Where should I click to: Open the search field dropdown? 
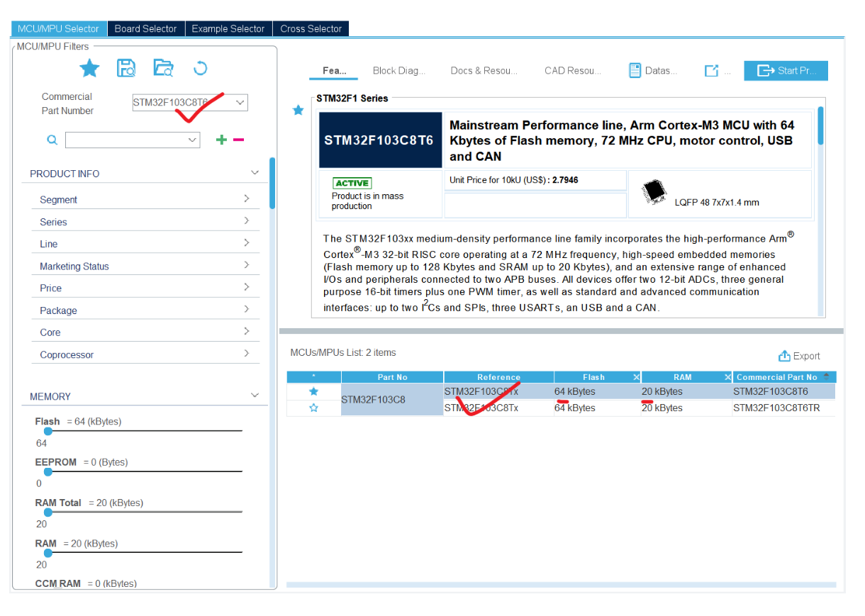click(192, 140)
